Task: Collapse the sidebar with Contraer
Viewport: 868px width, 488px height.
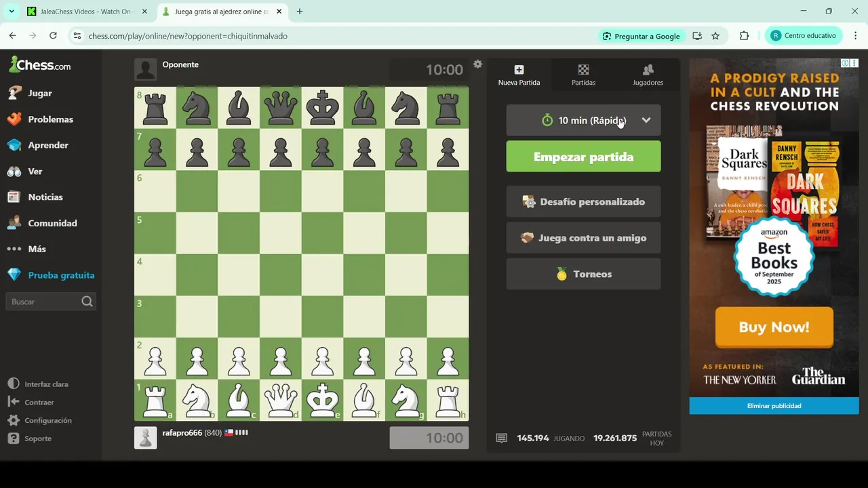Action: [x=31, y=402]
